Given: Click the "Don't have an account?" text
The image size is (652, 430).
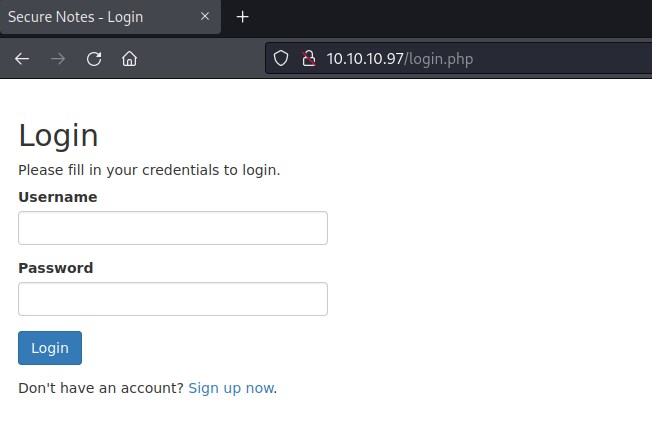Looking at the screenshot, I should coord(101,388).
